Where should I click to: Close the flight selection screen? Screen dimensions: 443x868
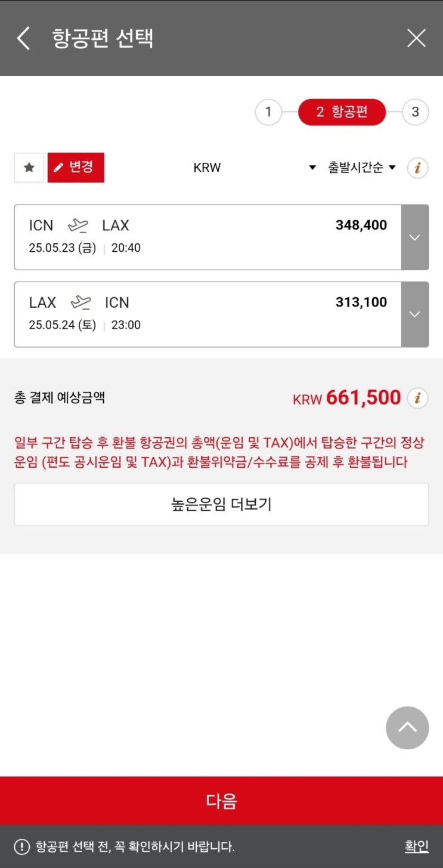416,38
